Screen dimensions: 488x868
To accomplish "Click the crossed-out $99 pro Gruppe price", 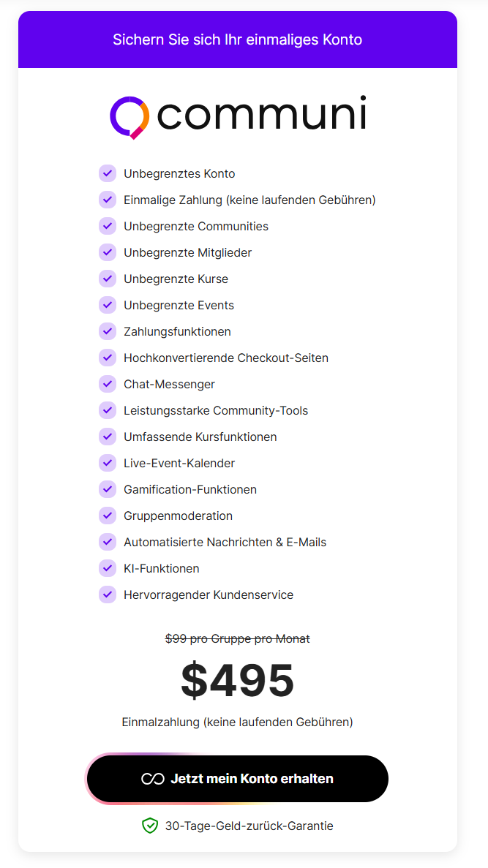I will (x=238, y=638).
